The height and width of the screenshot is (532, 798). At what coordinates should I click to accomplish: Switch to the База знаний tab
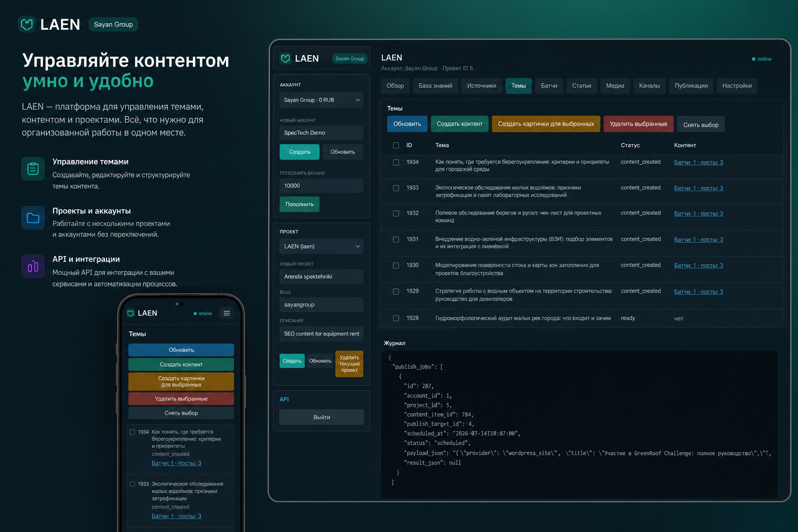point(435,86)
